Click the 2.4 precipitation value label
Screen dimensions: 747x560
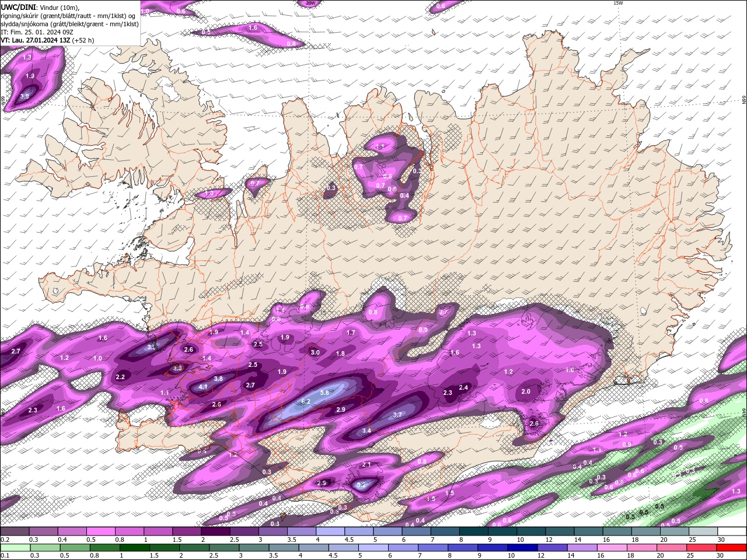463,387
